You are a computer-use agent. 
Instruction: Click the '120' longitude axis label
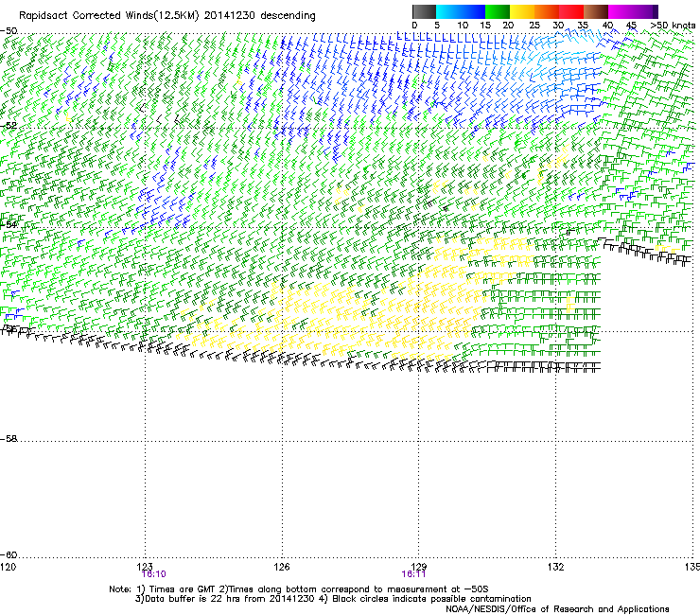pyautogui.click(x=8, y=567)
